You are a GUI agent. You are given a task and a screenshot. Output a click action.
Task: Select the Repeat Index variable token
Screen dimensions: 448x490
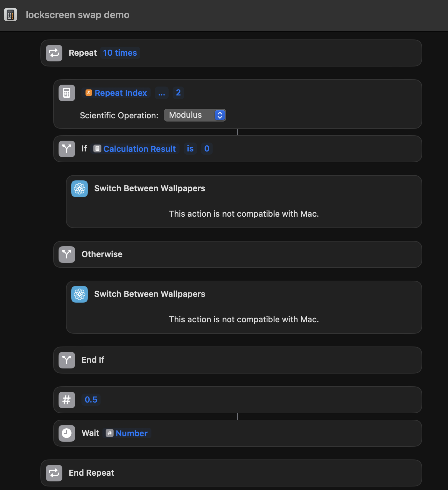[116, 93]
